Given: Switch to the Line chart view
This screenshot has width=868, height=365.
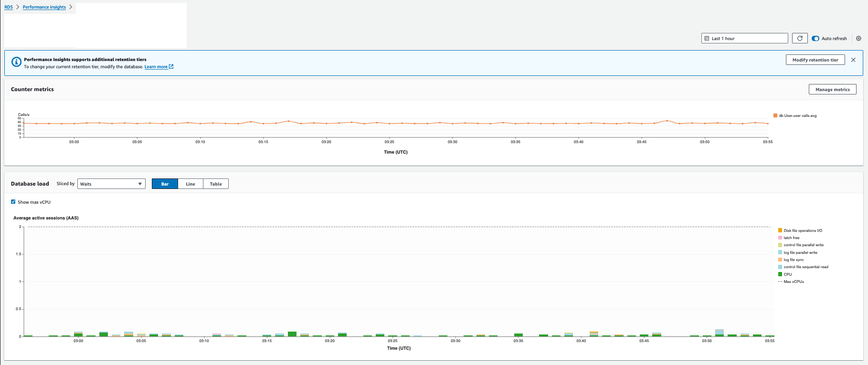Looking at the screenshot, I should tap(190, 184).
